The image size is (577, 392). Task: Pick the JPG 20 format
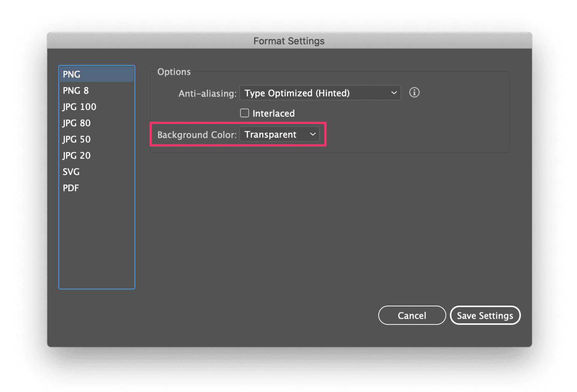(x=97, y=155)
